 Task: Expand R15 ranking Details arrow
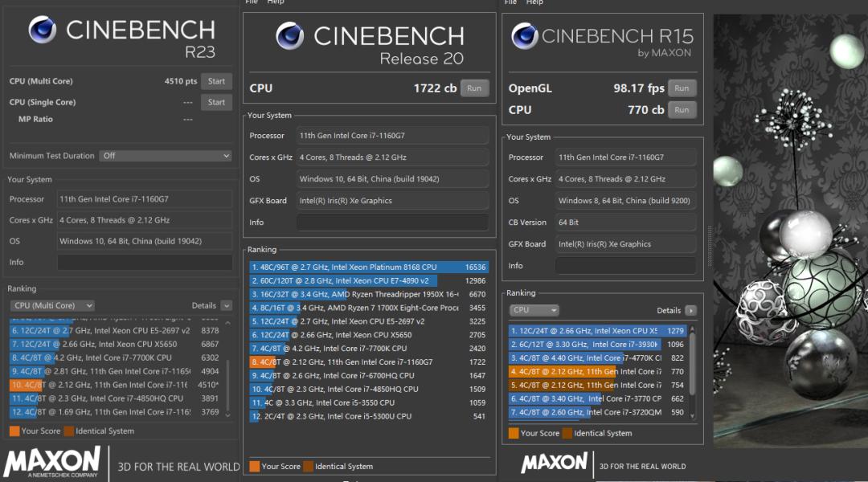[x=691, y=310]
